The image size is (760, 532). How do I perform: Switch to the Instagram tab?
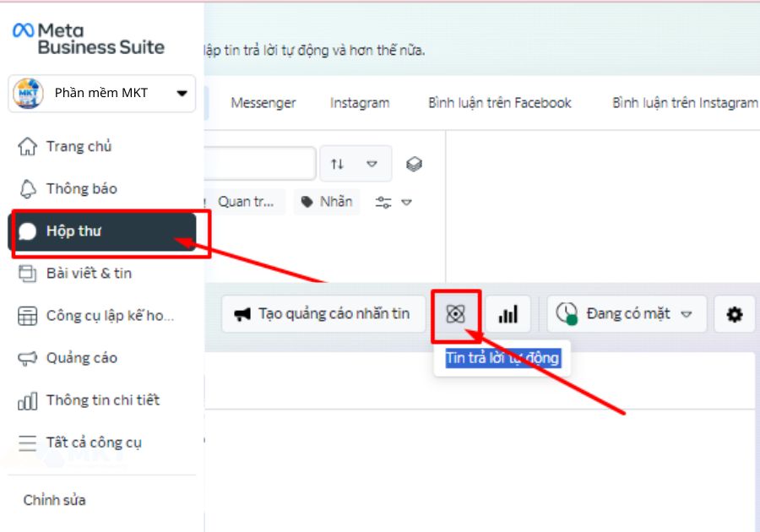pyautogui.click(x=360, y=102)
